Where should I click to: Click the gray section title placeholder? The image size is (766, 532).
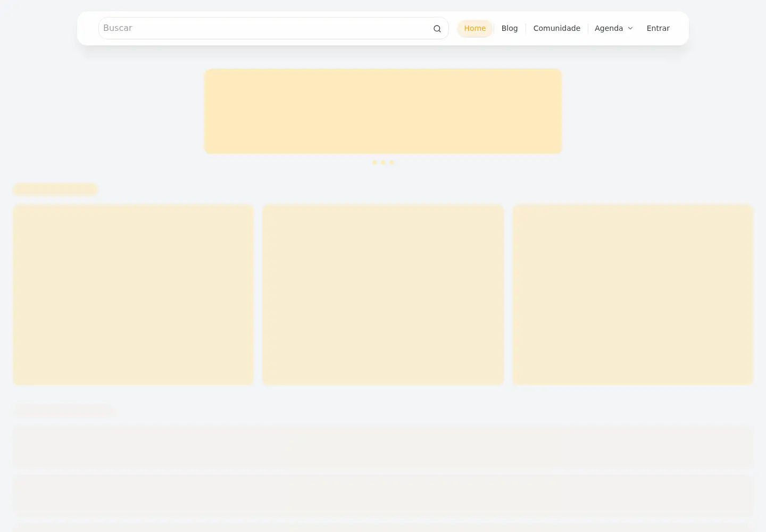tap(64, 411)
